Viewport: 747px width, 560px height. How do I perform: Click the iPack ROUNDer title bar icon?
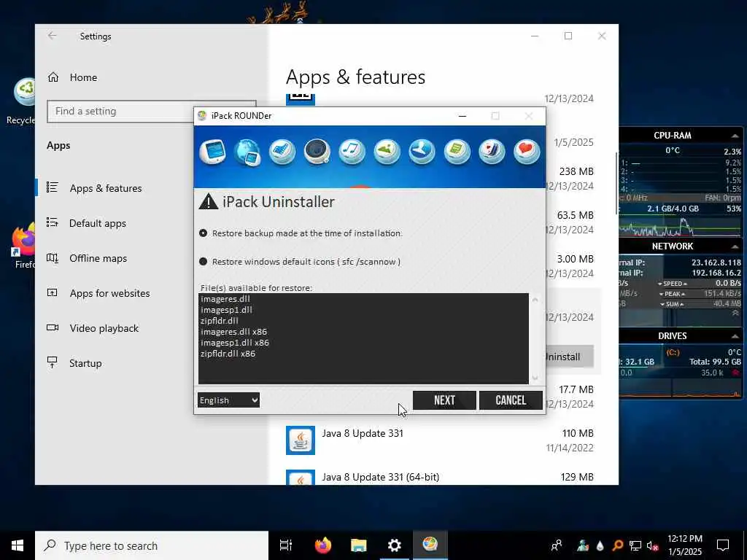[x=202, y=116]
